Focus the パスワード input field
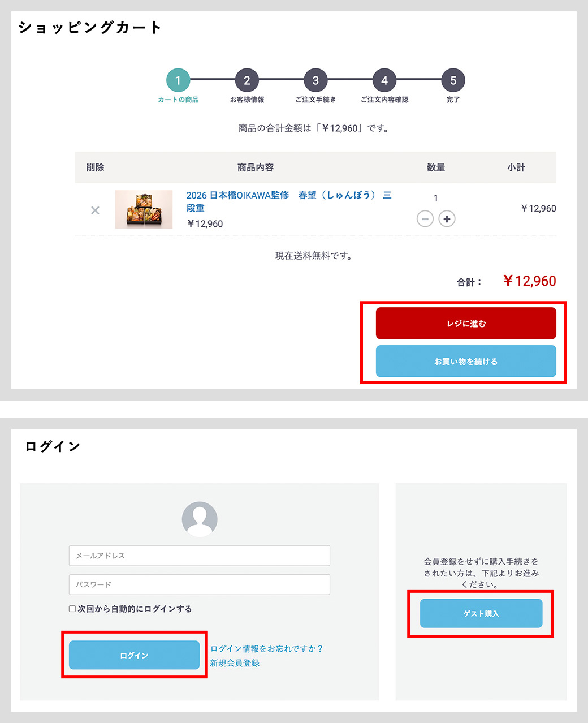This screenshot has height=723, width=588. 199,584
